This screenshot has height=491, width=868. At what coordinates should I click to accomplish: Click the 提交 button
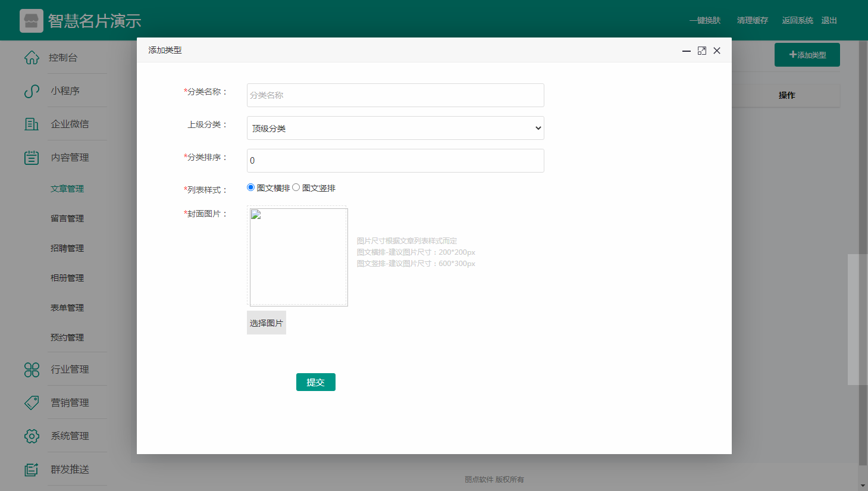(316, 382)
